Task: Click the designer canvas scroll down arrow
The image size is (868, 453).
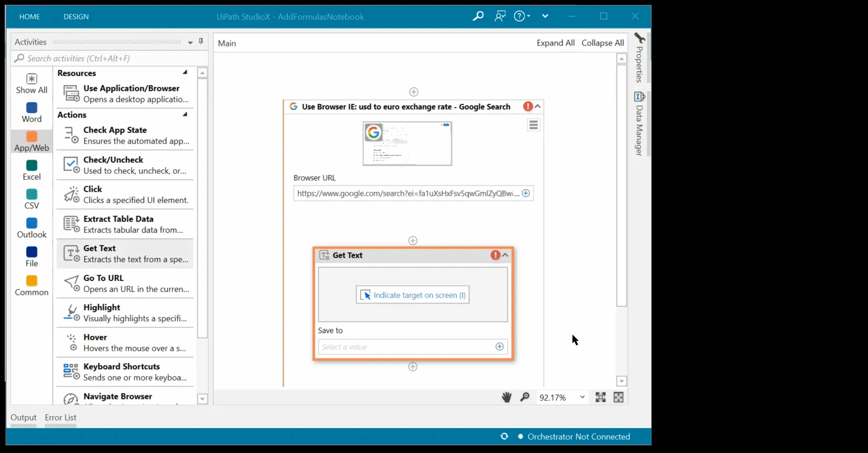Action: coord(622,381)
